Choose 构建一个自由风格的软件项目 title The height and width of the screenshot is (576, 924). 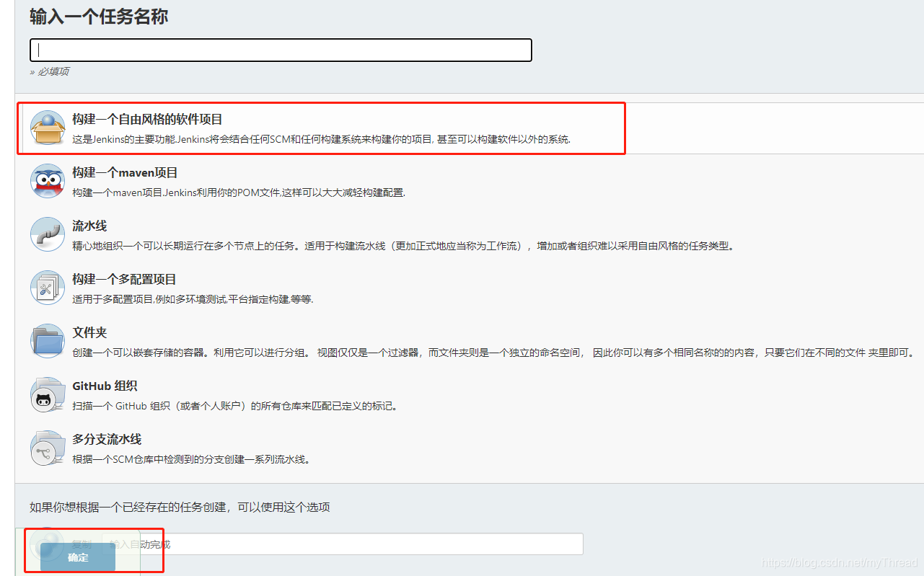[147, 120]
